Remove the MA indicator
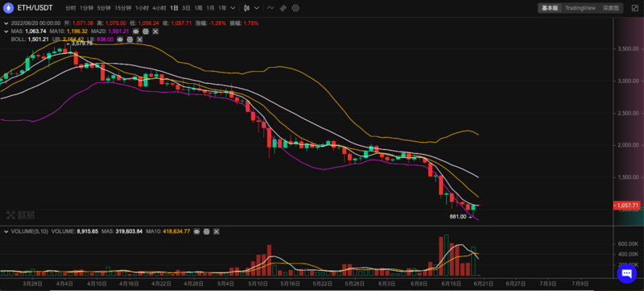Screen dimensions: 644x291 pyautogui.click(x=155, y=31)
